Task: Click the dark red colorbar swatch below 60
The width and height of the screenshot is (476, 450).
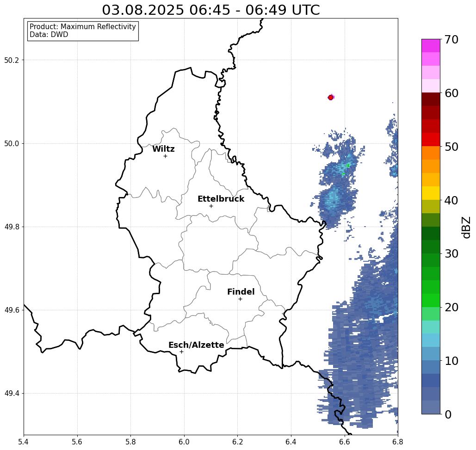Action: [431, 99]
